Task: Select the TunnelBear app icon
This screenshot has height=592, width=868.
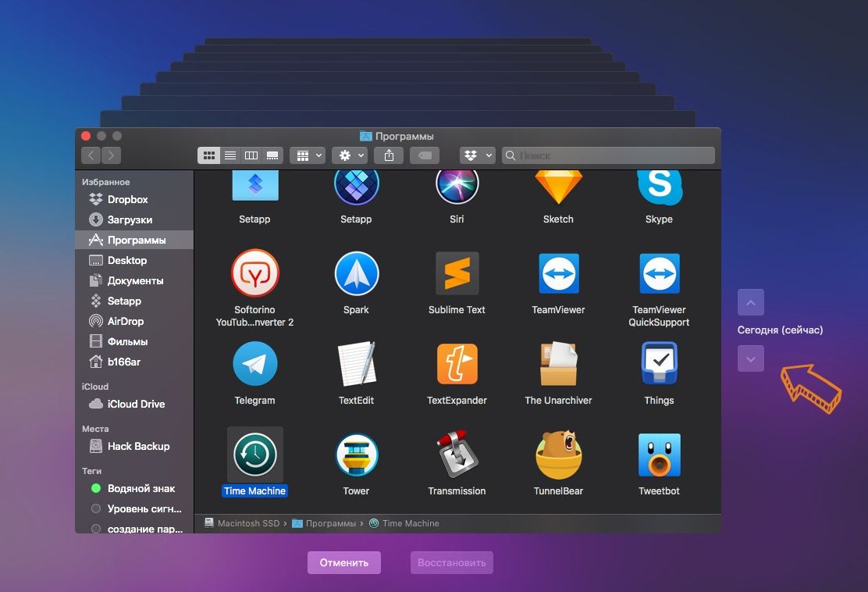Action: click(x=559, y=455)
